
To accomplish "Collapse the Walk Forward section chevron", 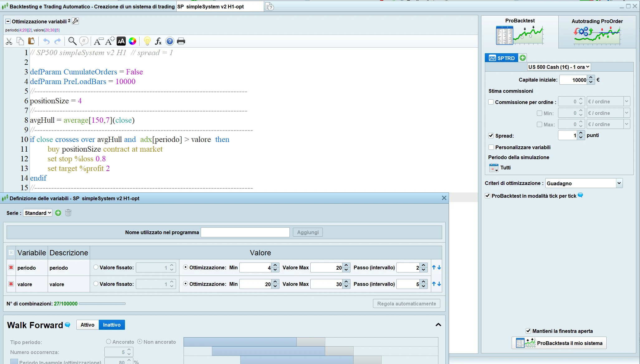I will (438, 325).
